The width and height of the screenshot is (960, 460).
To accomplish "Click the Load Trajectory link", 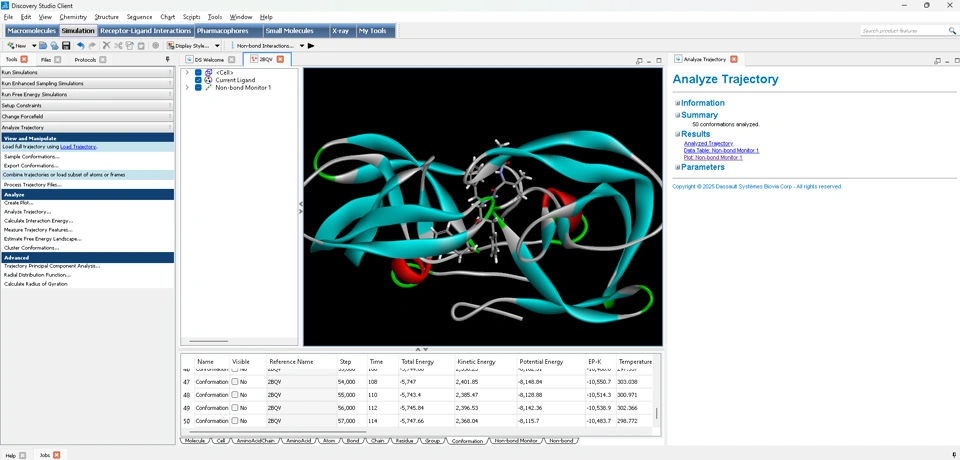I will click(78, 147).
